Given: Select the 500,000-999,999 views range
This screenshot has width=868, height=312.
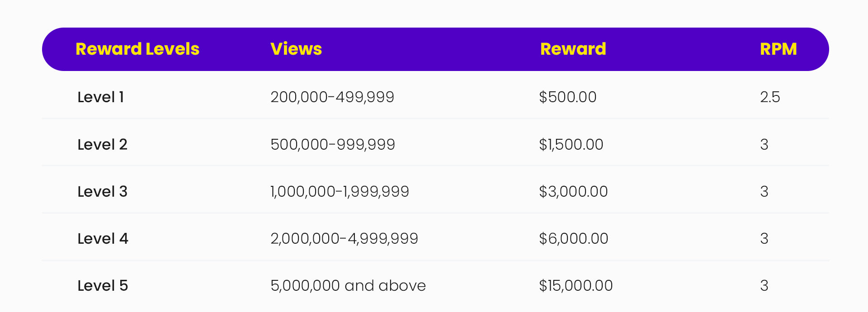Looking at the screenshot, I should [x=333, y=144].
